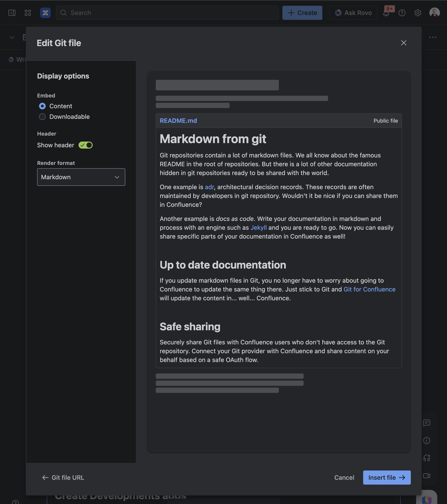Open the Confluence home via the logo
The image size is (447, 504).
point(45,13)
